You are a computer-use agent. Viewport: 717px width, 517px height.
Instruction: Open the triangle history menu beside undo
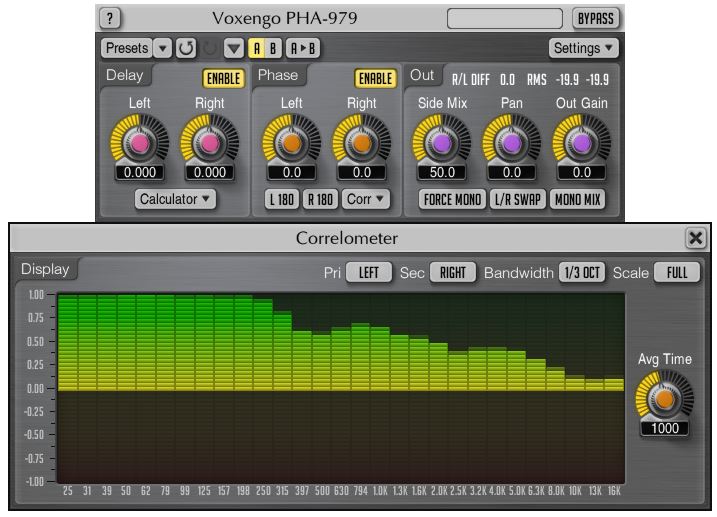coord(234,48)
